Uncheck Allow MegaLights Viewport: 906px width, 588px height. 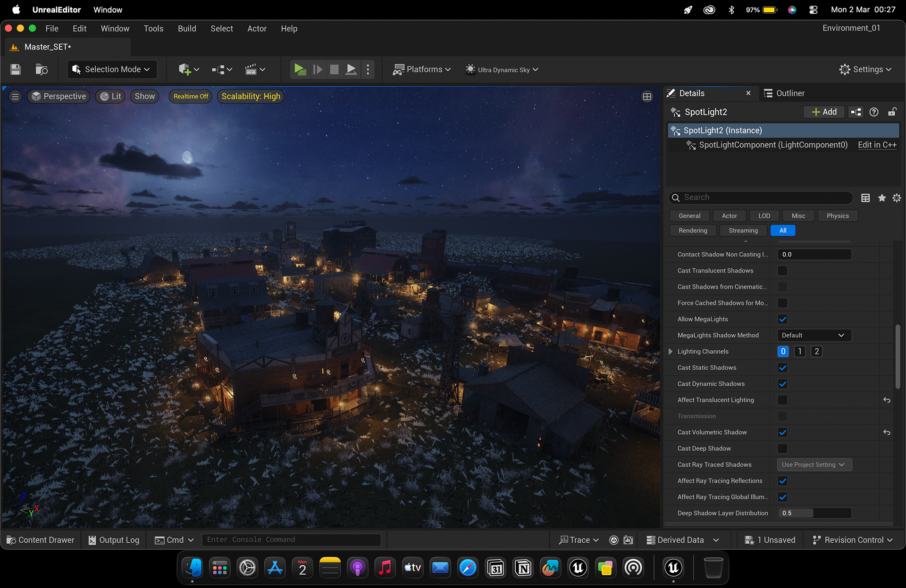(x=782, y=319)
